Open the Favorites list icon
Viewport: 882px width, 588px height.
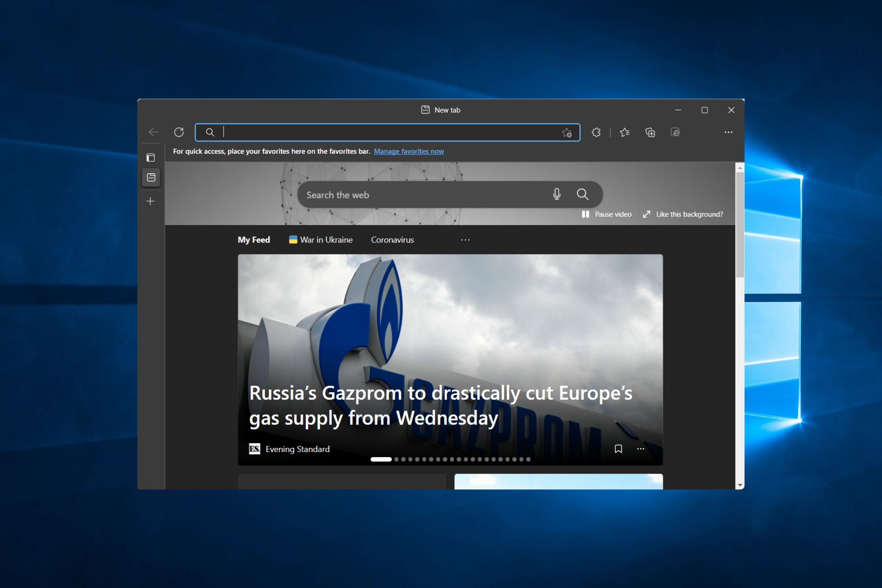625,132
